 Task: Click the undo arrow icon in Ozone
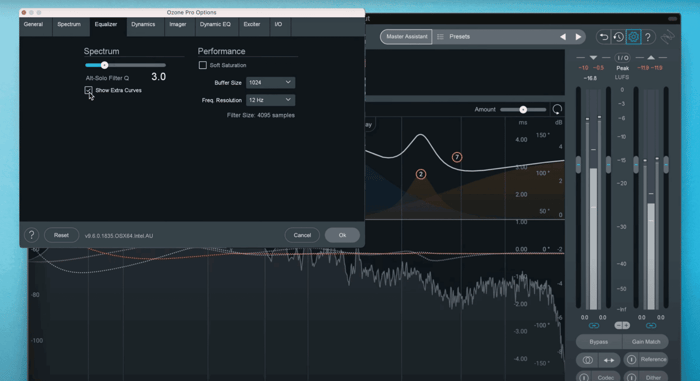604,37
